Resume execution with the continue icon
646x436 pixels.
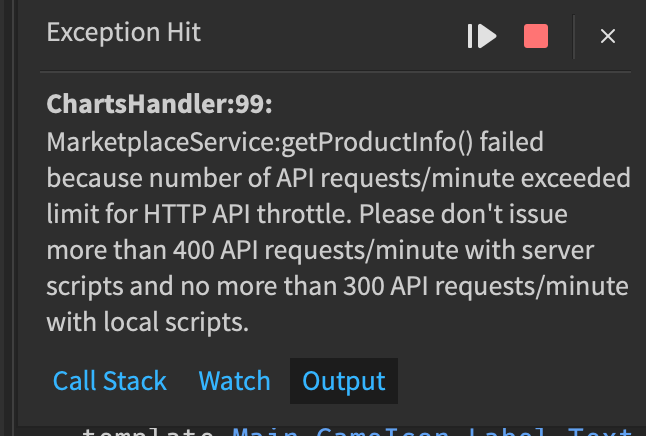pyautogui.click(x=482, y=36)
